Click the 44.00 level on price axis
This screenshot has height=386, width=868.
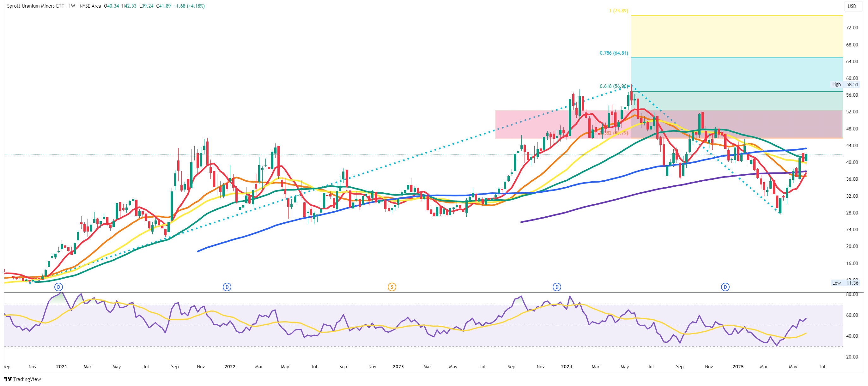[x=852, y=146]
